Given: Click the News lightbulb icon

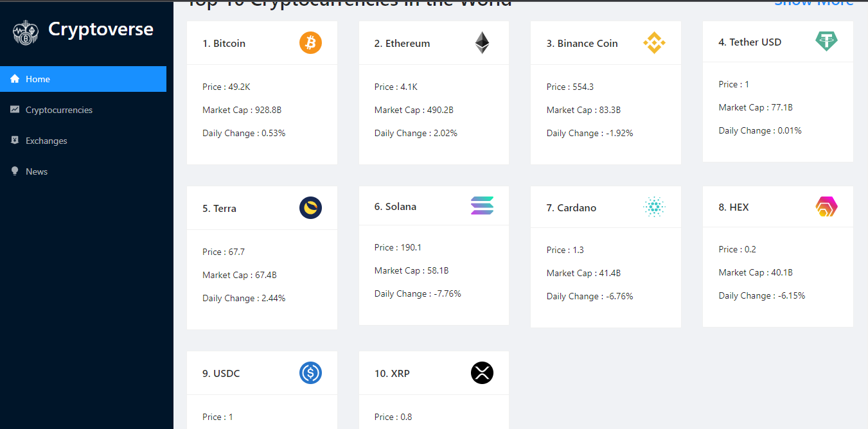Looking at the screenshot, I should tap(14, 171).
